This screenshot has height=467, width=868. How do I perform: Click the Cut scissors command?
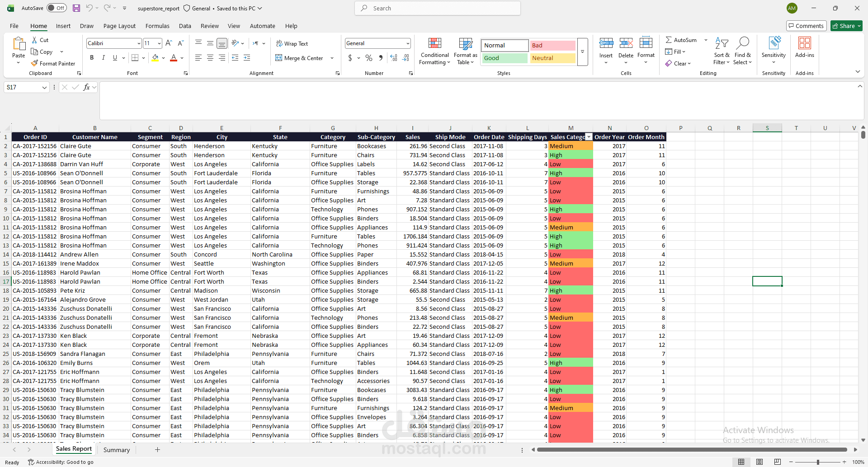coord(40,40)
